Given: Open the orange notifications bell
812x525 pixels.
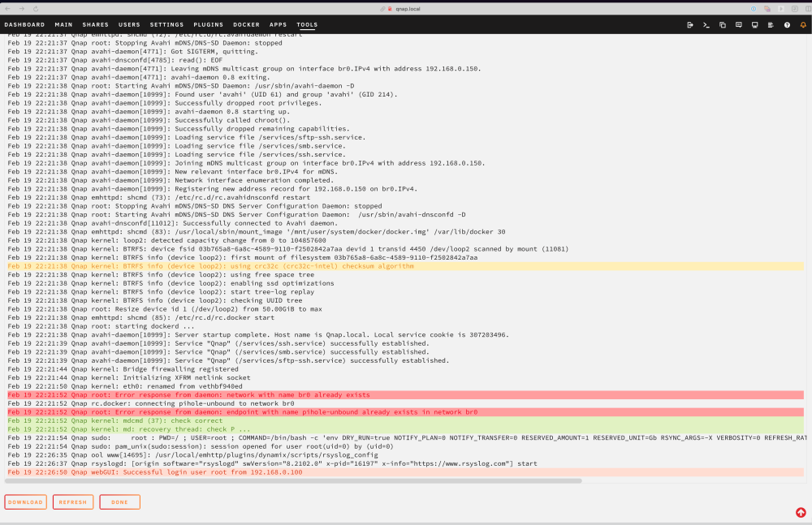Looking at the screenshot, I should [x=803, y=25].
